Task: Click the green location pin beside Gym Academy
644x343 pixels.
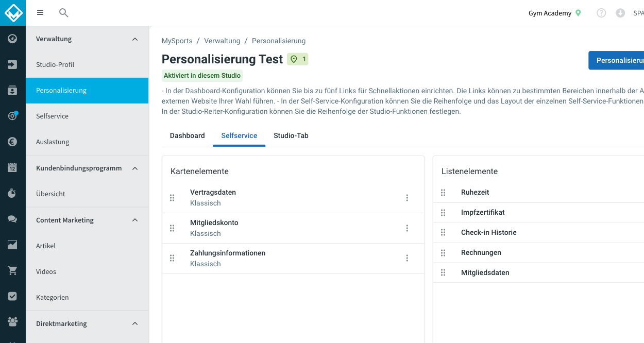Action: coord(578,13)
